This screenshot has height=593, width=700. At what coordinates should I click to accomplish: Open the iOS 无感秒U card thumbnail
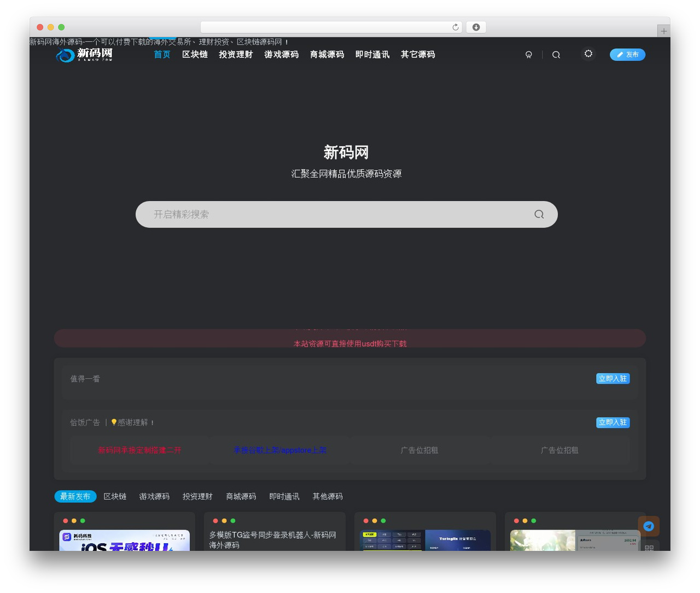click(x=125, y=540)
